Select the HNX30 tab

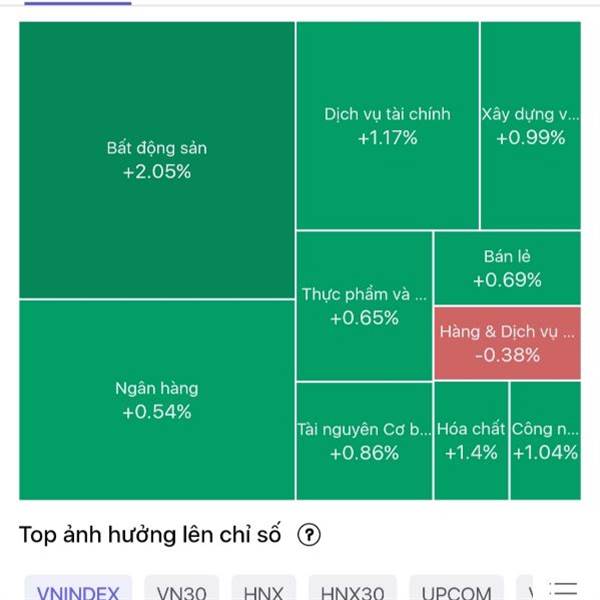coord(352,588)
